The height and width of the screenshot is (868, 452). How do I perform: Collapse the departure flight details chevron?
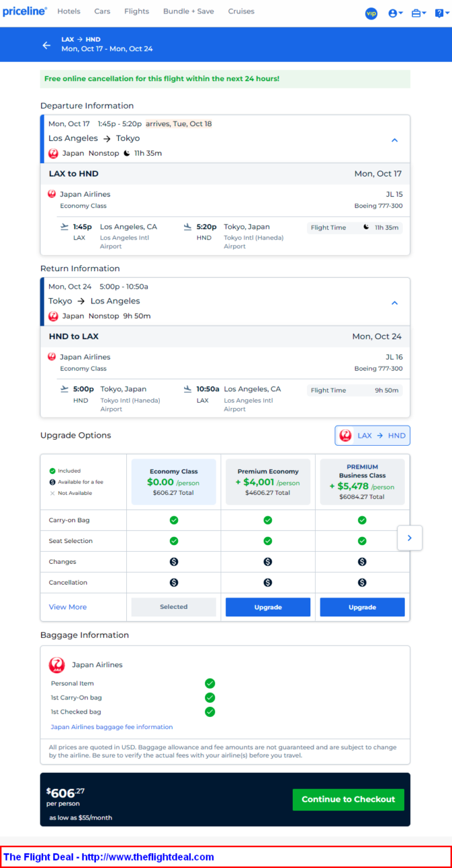click(x=395, y=140)
